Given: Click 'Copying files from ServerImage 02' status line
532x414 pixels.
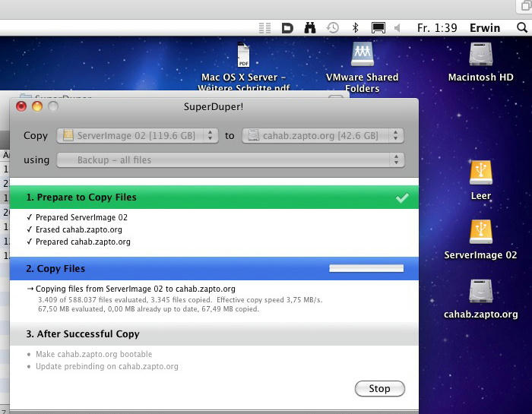Looking at the screenshot, I should tap(135, 289).
